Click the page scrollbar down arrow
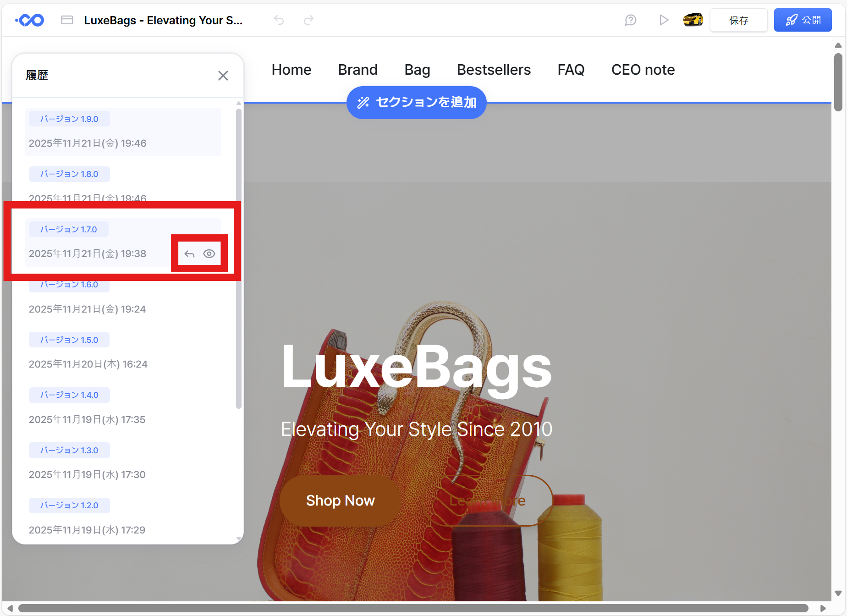The image size is (847, 616). [838, 594]
